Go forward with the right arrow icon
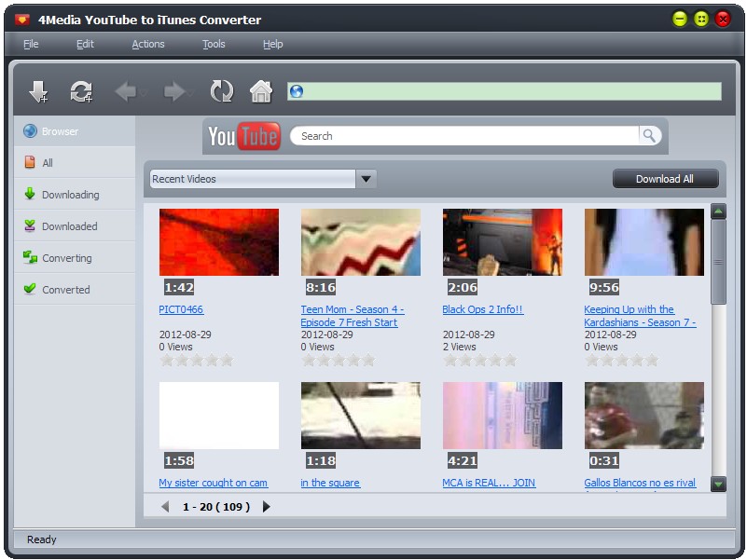 [173, 91]
